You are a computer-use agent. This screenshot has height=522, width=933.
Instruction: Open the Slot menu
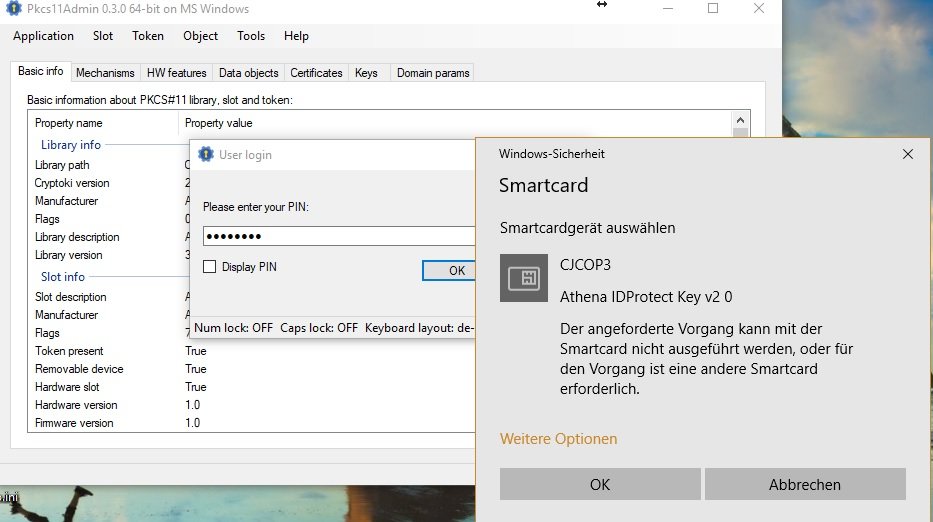click(x=103, y=36)
